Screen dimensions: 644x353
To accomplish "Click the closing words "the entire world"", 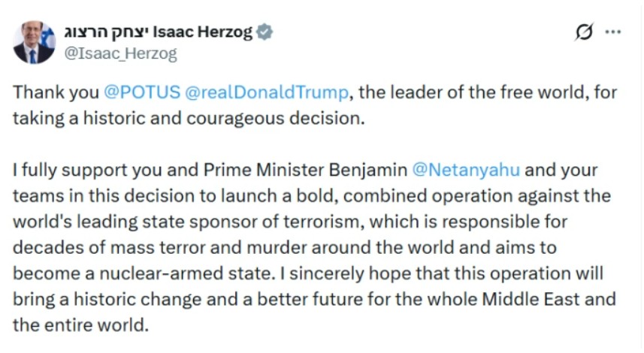I will [80, 323].
